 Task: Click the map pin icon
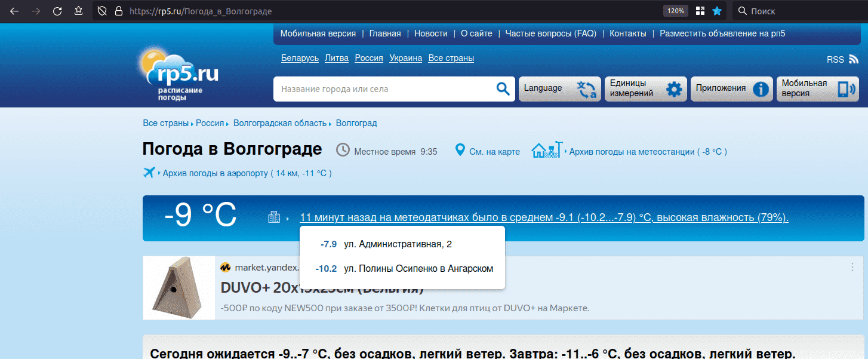click(x=460, y=150)
